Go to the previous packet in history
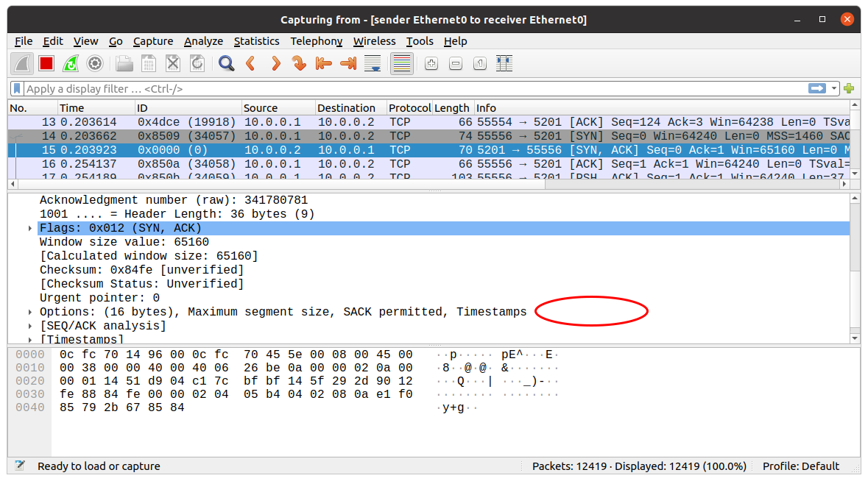 [x=250, y=64]
